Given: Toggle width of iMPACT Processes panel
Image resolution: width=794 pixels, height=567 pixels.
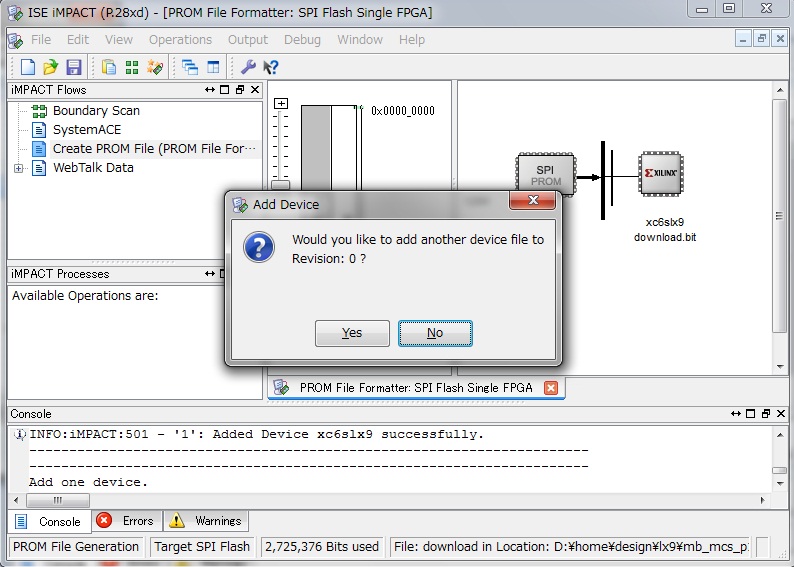Looking at the screenshot, I should (x=210, y=273).
